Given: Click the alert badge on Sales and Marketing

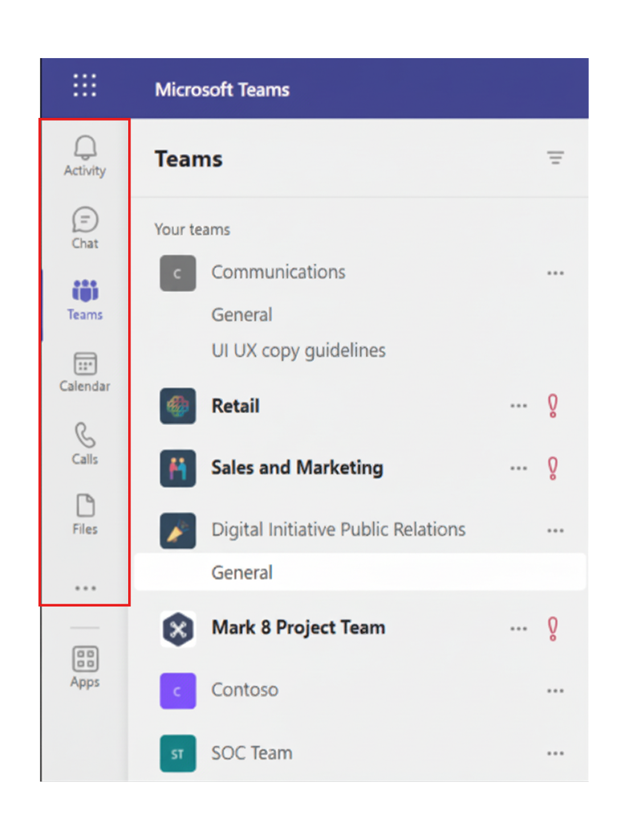Looking at the screenshot, I should pos(551,468).
